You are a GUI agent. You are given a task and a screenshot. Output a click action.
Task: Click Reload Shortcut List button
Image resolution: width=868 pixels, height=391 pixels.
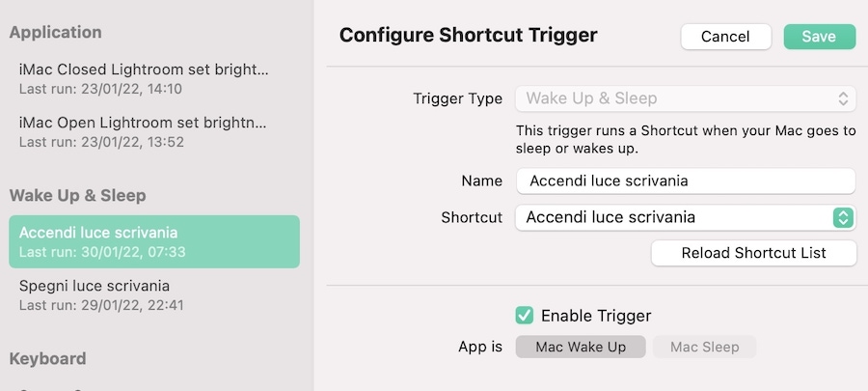pos(754,253)
